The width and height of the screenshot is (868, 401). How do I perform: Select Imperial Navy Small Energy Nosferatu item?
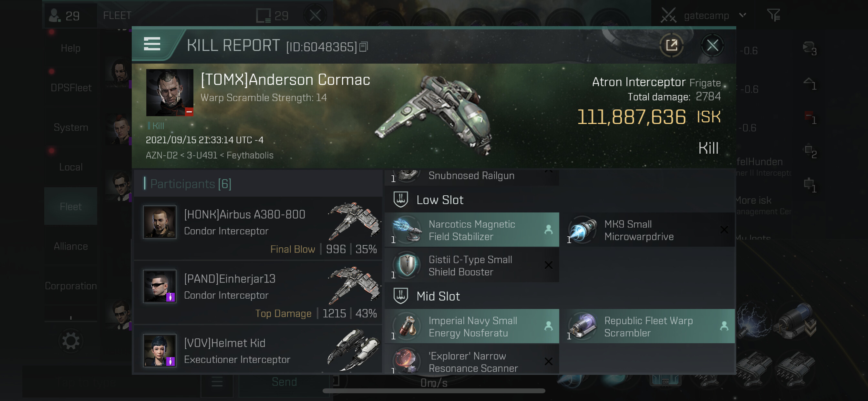tap(472, 326)
